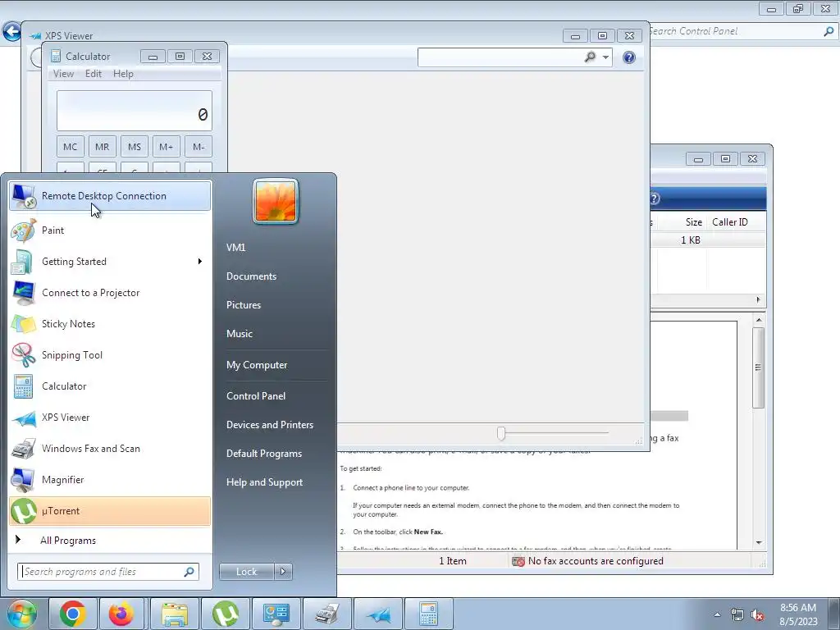The height and width of the screenshot is (630, 840).
Task: Launch µTorrent from the Start menu
Action: pyautogui.click(x=110, y=511)
